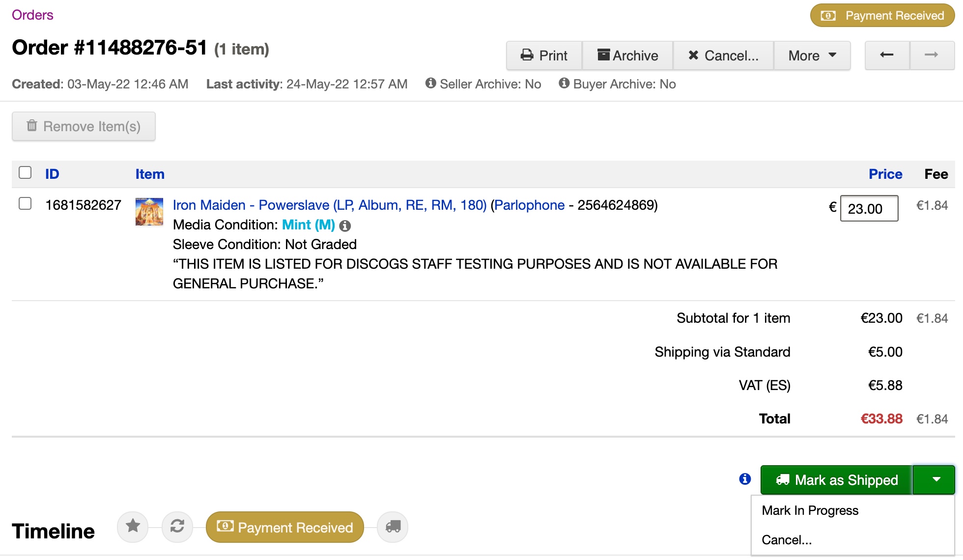Click the info icon next to Seller Archive

point(431,84)
